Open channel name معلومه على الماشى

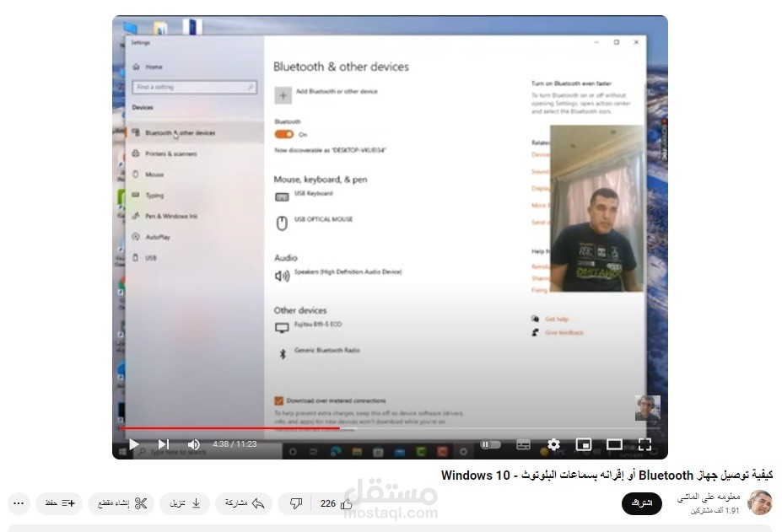coord(709,497)
